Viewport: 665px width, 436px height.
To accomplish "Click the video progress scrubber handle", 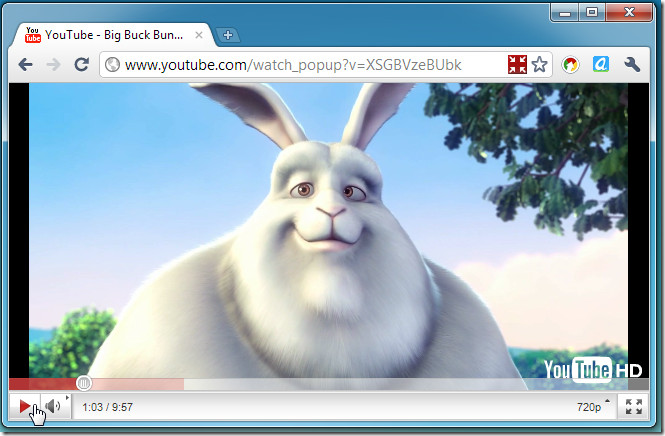I will point(84,383).
